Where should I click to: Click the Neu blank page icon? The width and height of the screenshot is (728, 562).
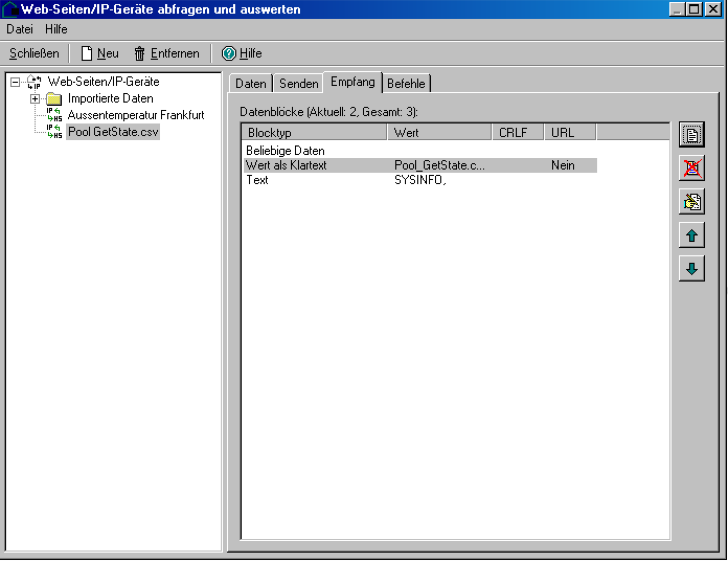[x=87, y=53]
